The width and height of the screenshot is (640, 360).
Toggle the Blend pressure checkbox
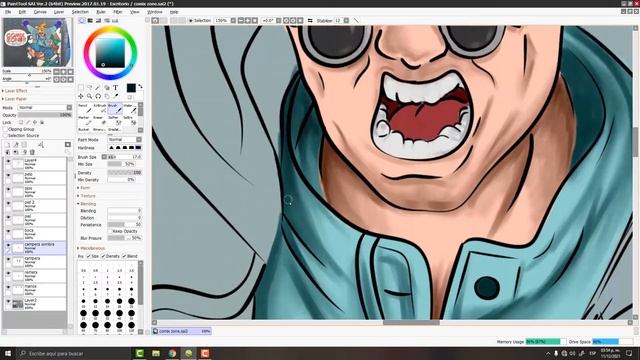(x=124, y=256)
